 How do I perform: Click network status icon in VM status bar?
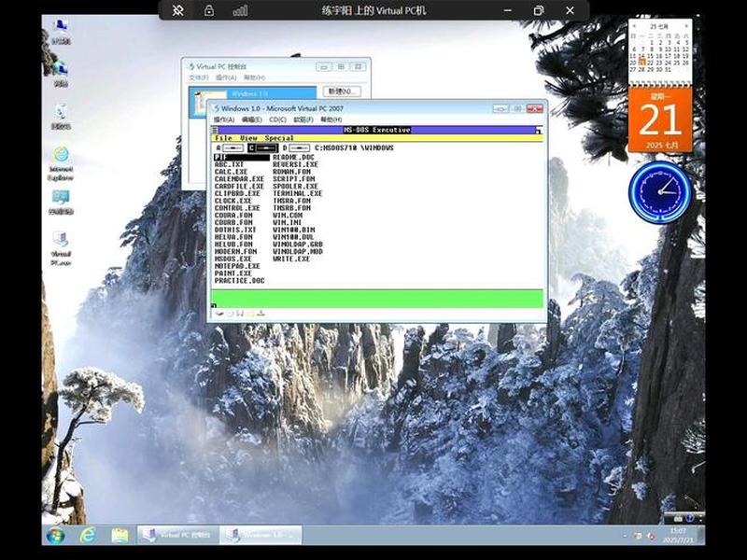tap(261, 314)
